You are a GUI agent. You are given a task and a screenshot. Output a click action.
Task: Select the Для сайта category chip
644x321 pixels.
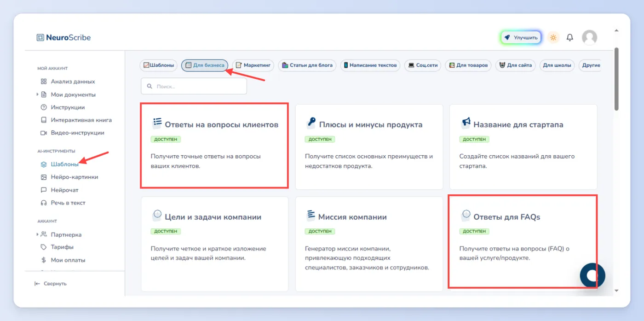[x=516, y=65]
